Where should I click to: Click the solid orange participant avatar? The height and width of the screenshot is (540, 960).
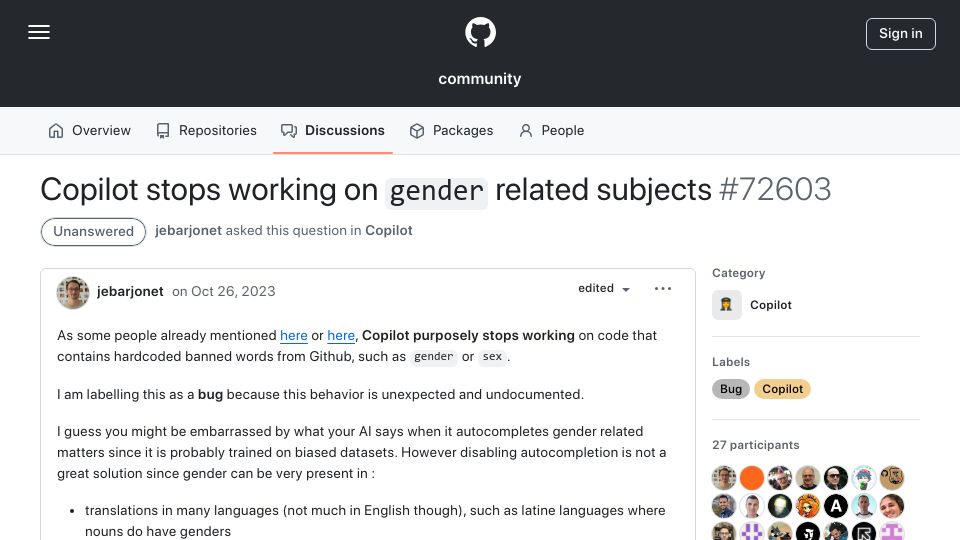click(x=752, y=478)
